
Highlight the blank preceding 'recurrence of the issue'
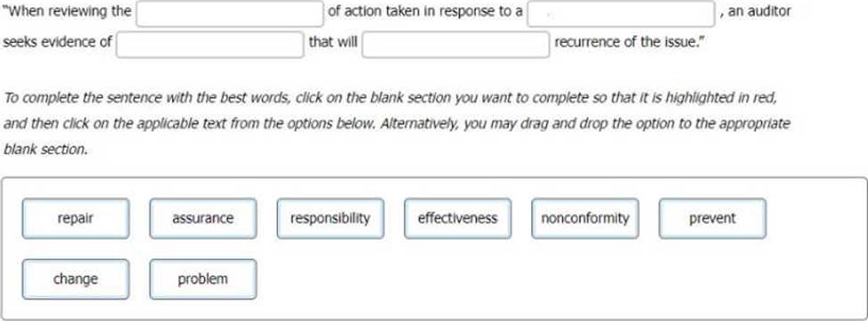455,45
